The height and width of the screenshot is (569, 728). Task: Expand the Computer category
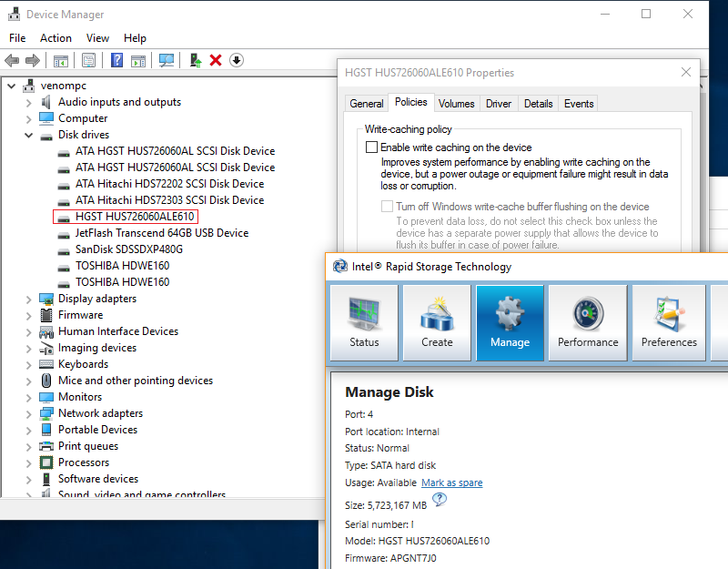[29, 119]
